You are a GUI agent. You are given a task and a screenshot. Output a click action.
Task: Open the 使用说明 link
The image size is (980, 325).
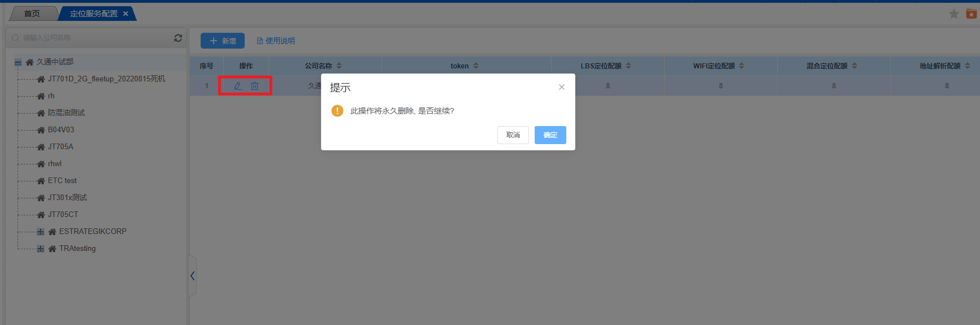[276, 41]
